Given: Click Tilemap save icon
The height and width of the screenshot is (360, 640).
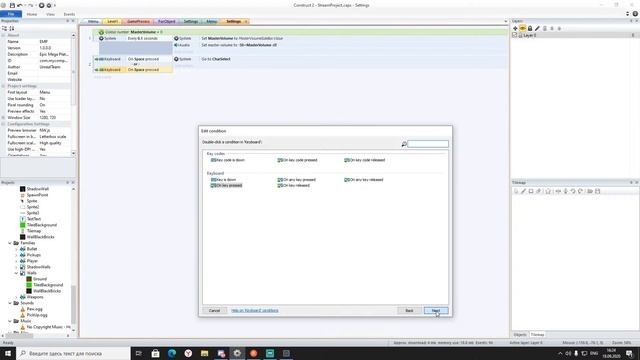Looking at the screenshot, I should [598, 191].
